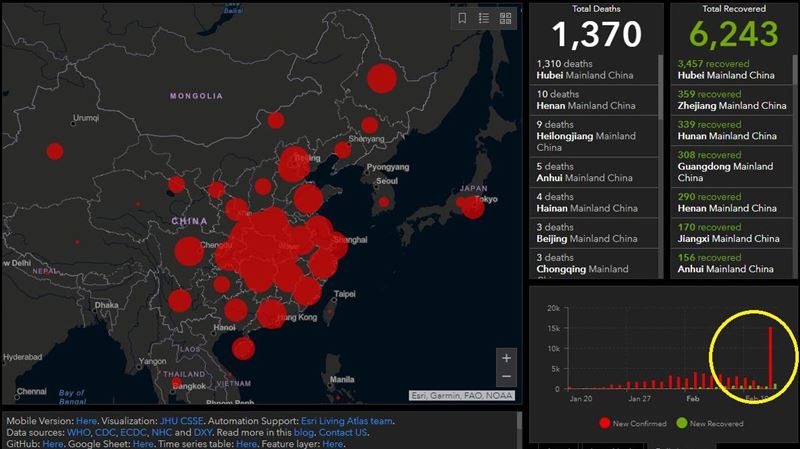The image size is (800, 449).
Task: Open the JHU CSSE link
Action: pos(182,421)
